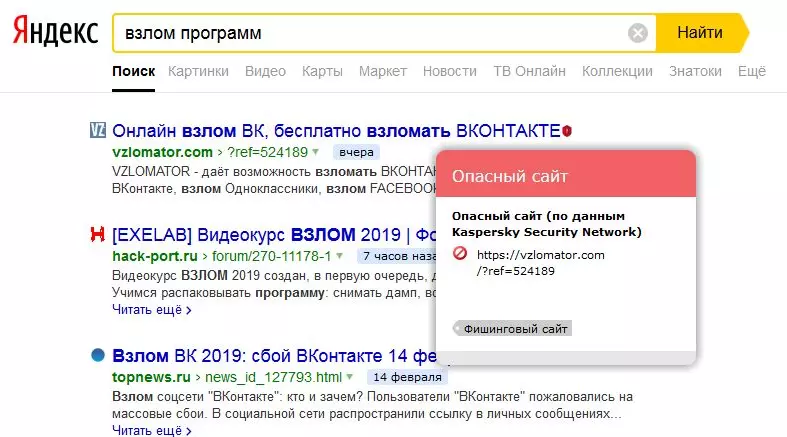
Task: Click the blue topnews.ru favicon
Action: pos(98,355)
